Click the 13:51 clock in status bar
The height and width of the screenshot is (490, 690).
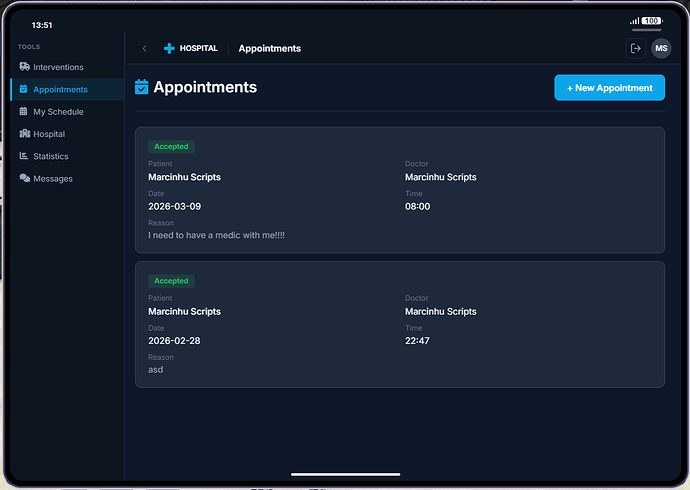pos(42,25)
